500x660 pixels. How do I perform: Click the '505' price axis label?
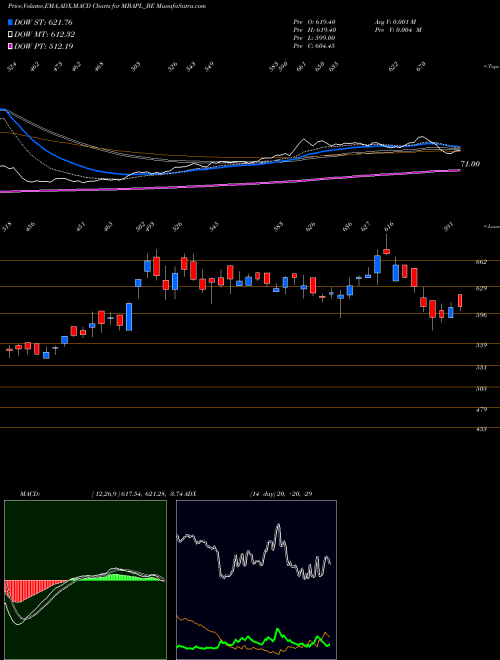click(481, 389)
